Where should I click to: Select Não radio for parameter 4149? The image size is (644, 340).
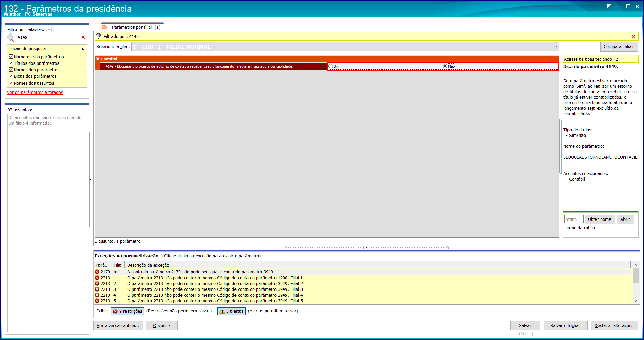(x=445, y=66)
